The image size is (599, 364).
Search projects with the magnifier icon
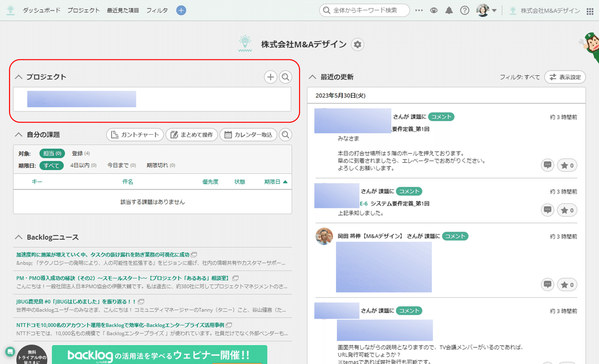[285, 77]
